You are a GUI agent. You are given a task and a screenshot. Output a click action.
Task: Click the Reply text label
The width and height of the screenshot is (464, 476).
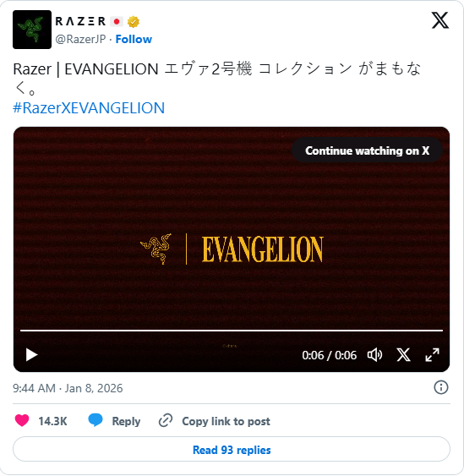point(126,421)
